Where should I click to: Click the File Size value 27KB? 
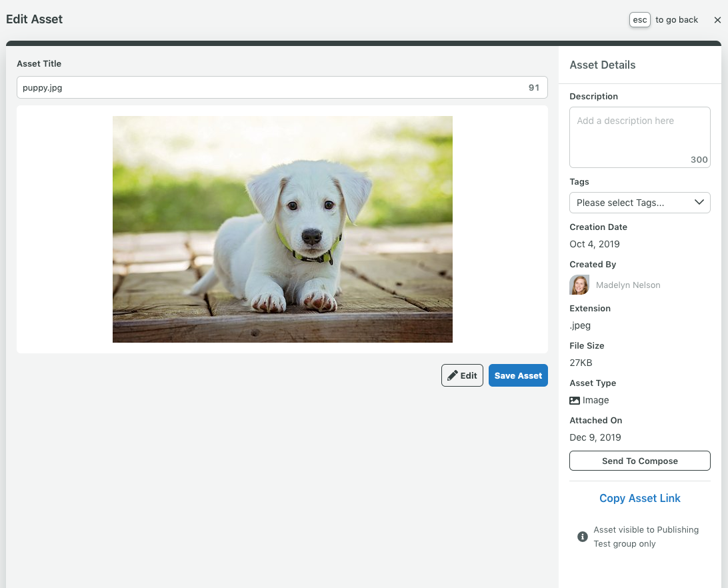coord(581,363)
